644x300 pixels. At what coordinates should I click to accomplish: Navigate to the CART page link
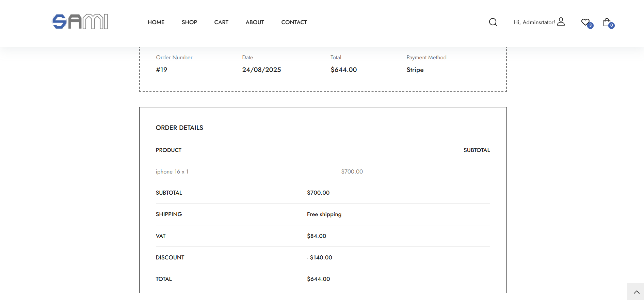tap(221, 22)
